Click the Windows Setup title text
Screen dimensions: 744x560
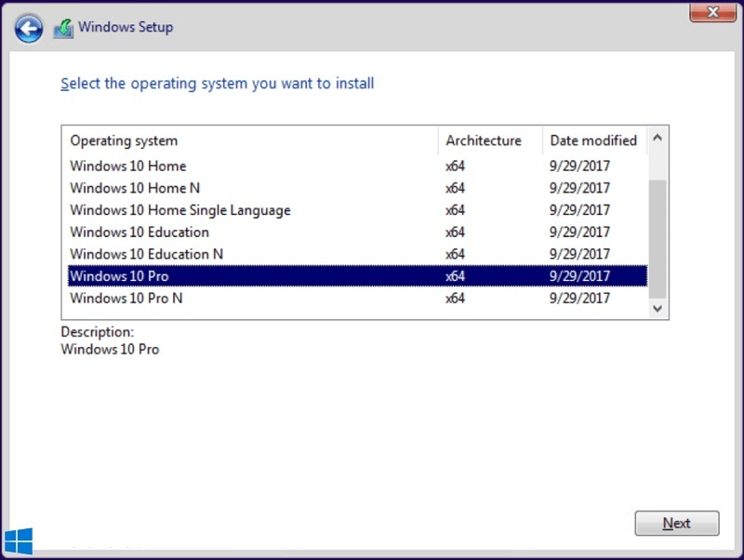pyautogui.click(x=126, y=27)
